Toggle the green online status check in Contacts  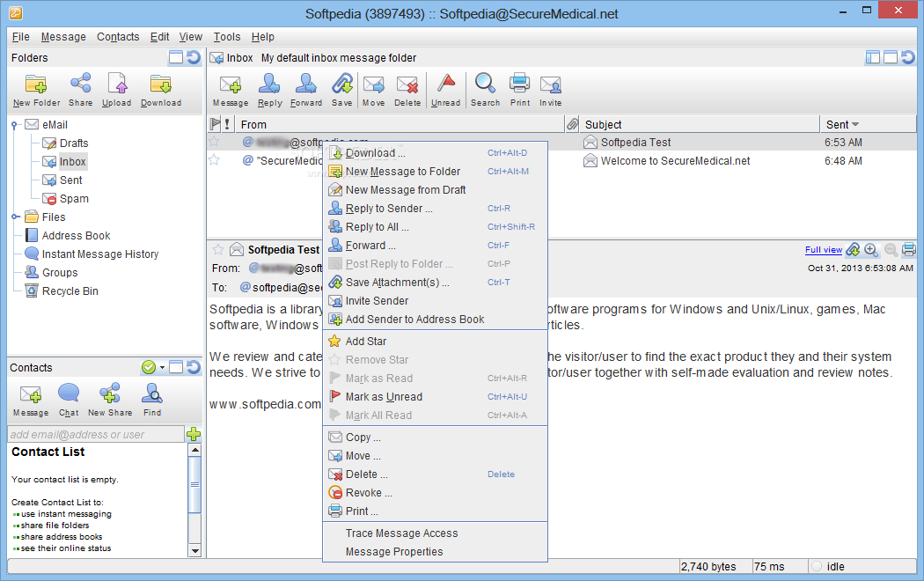click(x=149, y=367)
